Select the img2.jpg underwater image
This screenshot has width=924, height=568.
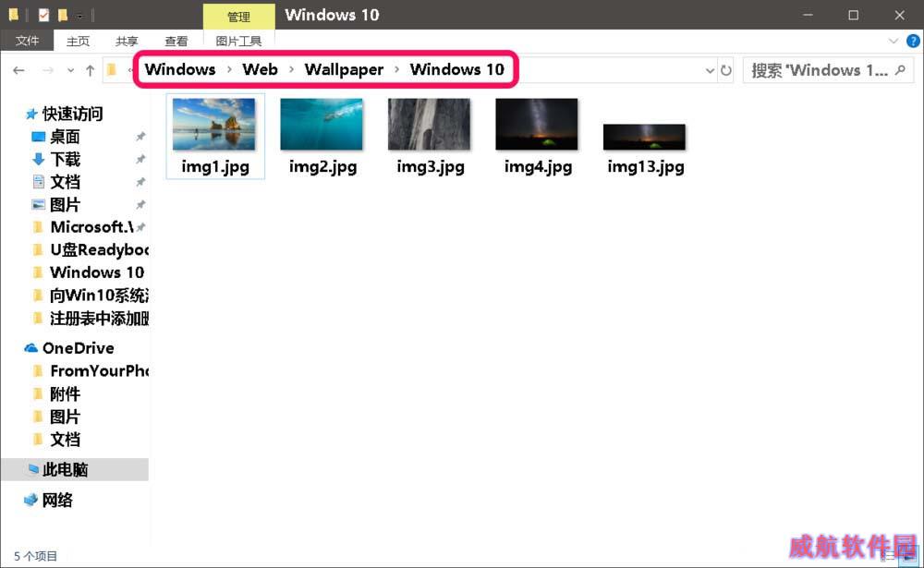point(322,125)
